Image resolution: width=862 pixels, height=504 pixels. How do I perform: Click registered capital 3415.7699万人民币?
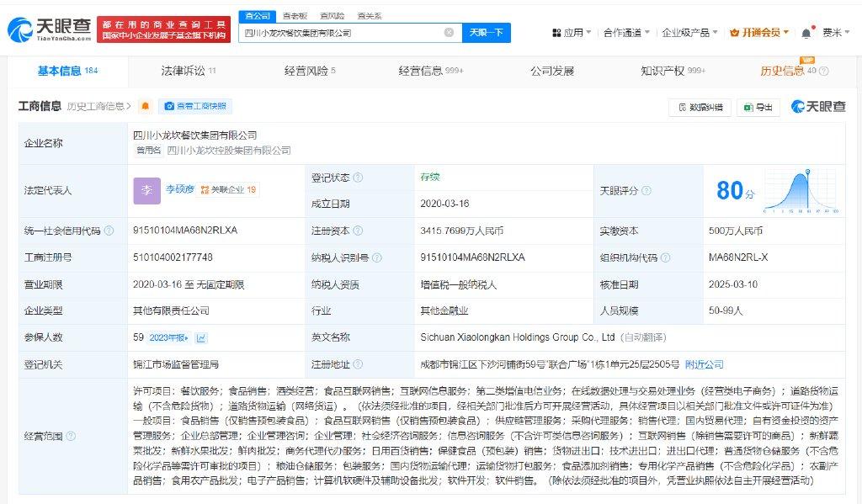coord(462,231)
